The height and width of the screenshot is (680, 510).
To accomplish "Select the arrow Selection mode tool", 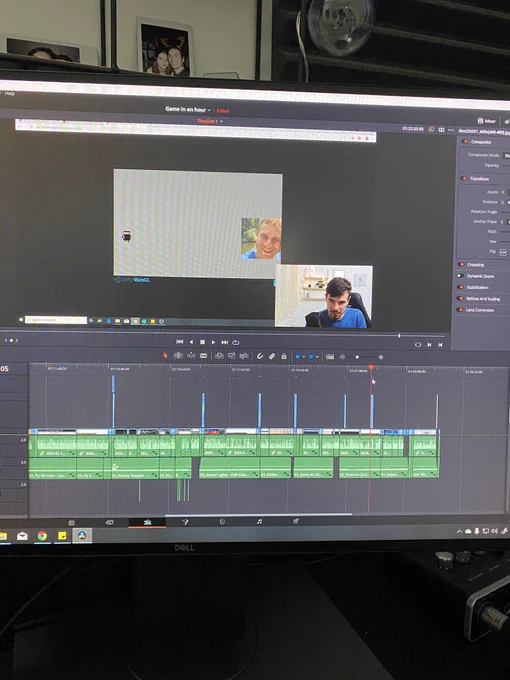I will click(x=165, y=356).
